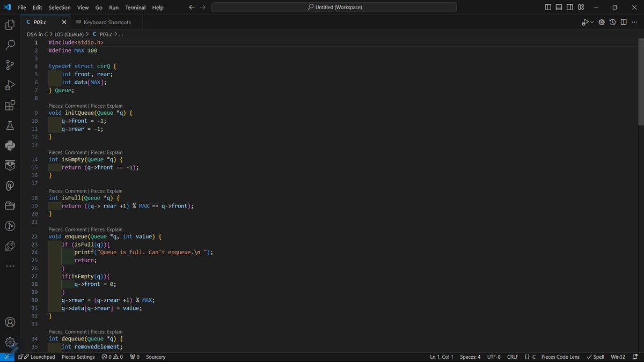The image size is (644, 362).
Task: Click the gear icon in editor toolbar
Action: [602, 22]
